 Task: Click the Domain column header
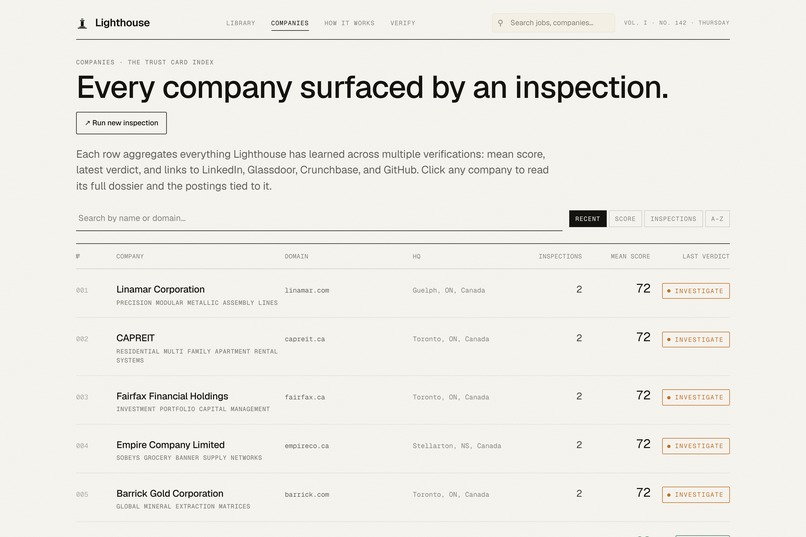(x=297, y=256)
